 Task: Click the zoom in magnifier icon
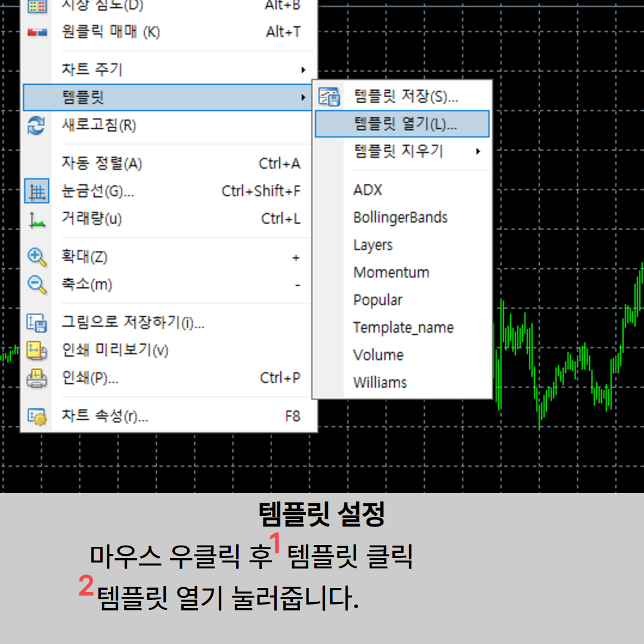pos(37,258)
